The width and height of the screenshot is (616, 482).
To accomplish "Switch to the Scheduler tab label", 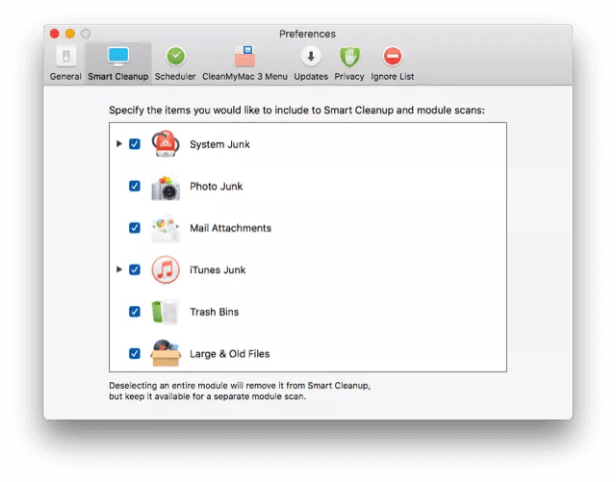I will pyautogui.click(x=175, y=77).
